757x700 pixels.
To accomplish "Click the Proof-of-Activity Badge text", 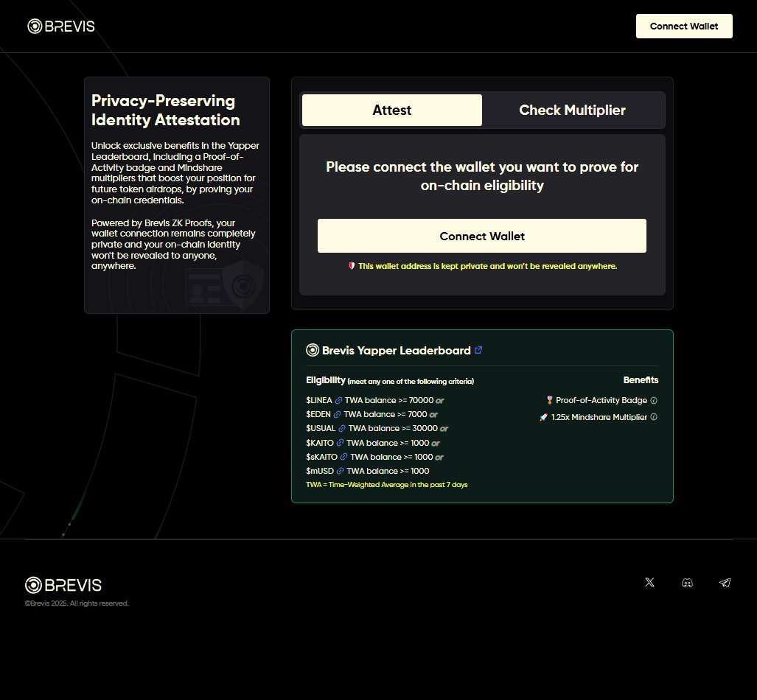I will pos(601,400).
